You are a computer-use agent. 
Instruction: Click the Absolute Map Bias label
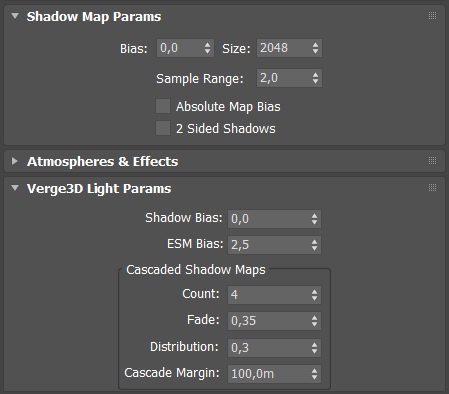coord(228,107)
